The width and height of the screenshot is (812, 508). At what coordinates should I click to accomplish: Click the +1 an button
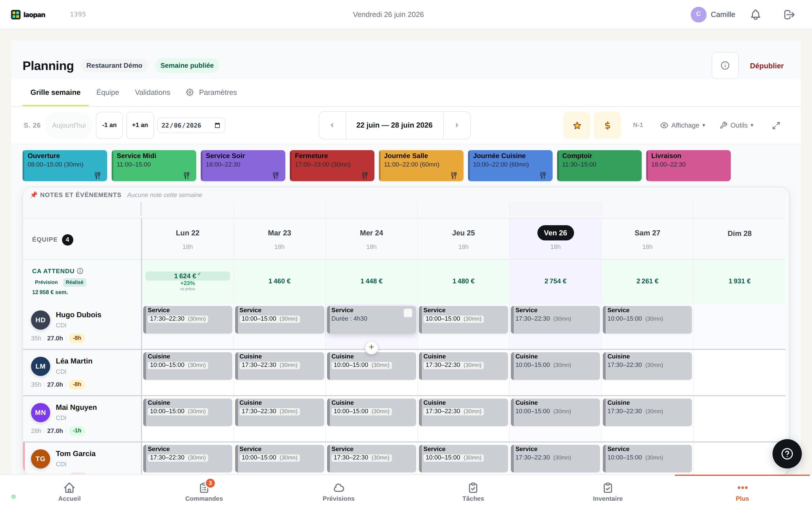(x=140, y=125)
